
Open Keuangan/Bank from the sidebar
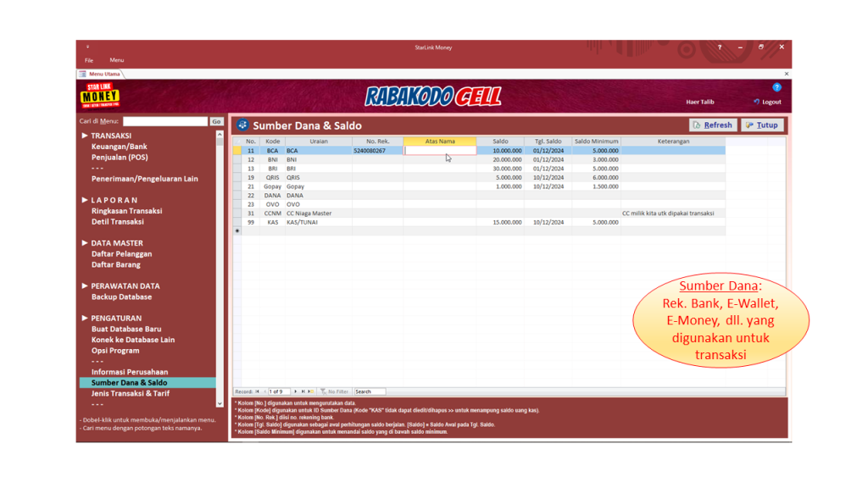[x=119, y=147]
